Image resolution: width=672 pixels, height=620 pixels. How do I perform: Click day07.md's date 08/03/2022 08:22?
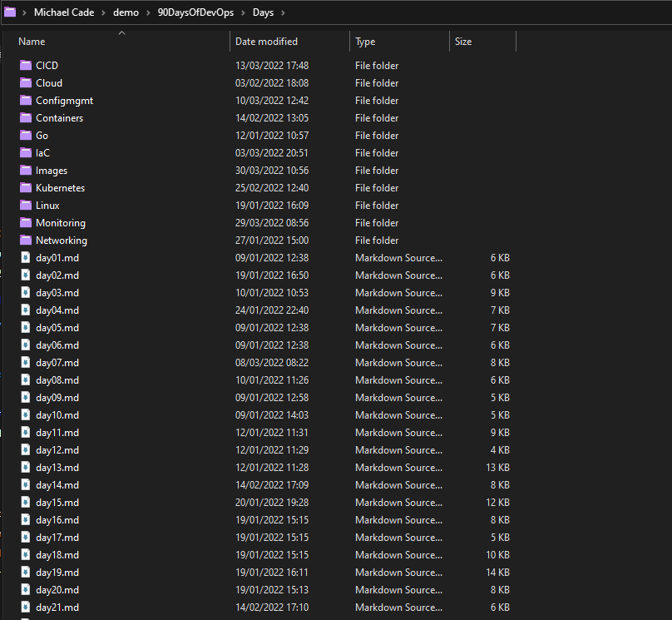coord(272,363)
